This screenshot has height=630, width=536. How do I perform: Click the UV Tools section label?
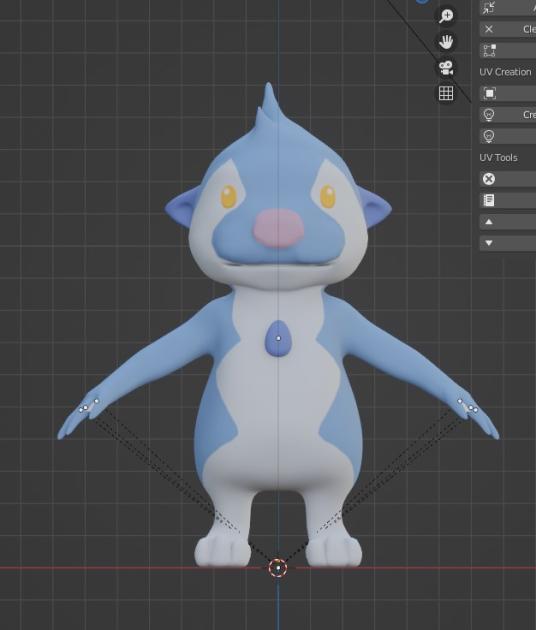[x=498, y=158]
